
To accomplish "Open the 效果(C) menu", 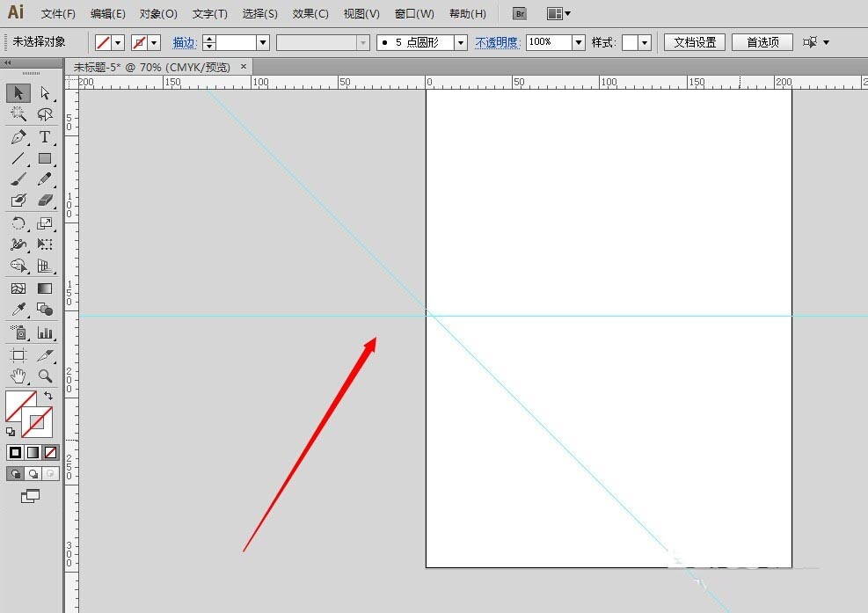I will click(310, 14).
